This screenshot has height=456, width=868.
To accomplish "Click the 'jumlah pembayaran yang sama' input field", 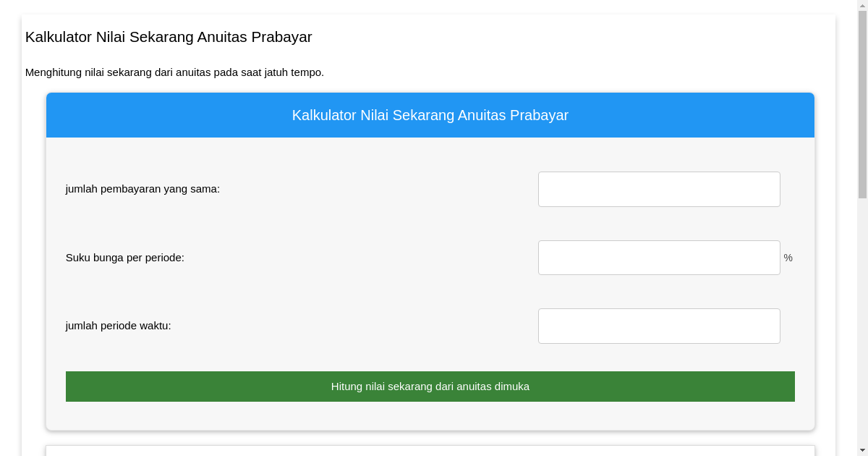I will (x=658, y=189).
